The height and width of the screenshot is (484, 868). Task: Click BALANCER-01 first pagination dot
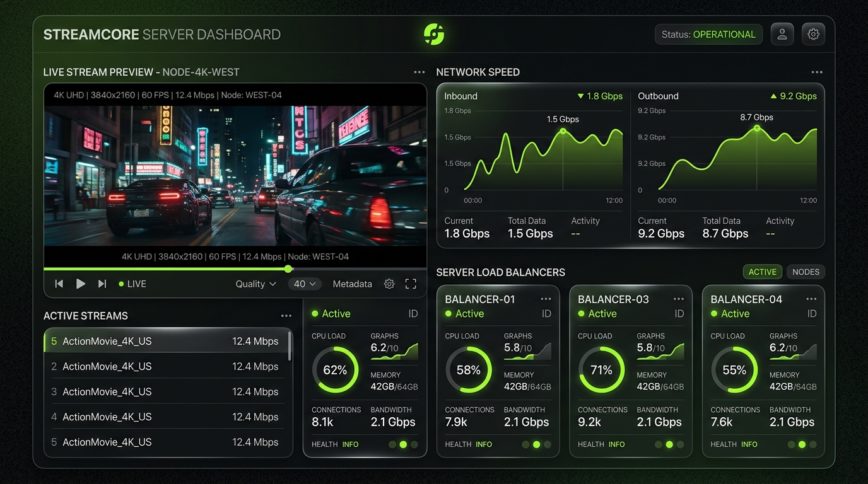(x=525, y=444)
